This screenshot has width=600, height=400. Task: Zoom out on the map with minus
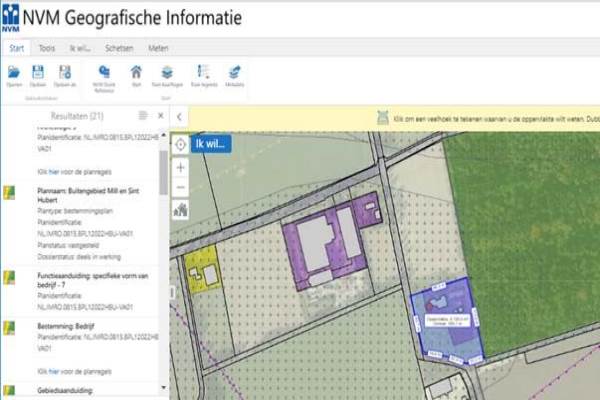tap(181, 187)
